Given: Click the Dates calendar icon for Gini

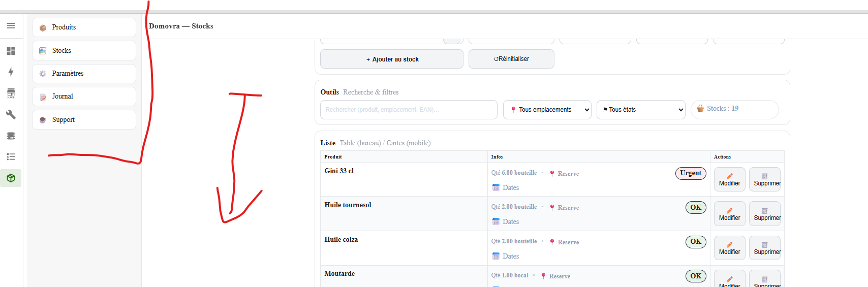Looking at the screenshot, I should [496, 187].
